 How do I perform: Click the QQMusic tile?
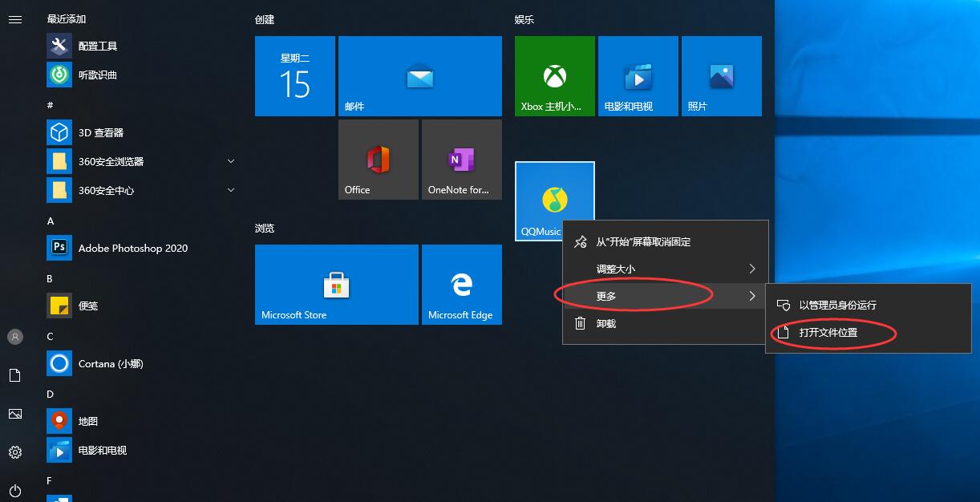click(555, 201)
